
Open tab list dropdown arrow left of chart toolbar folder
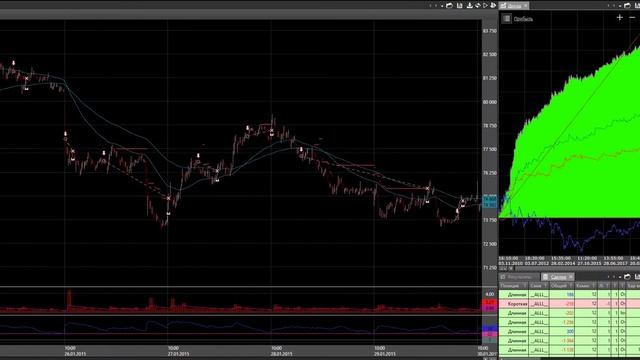click(x=442, y=6)
